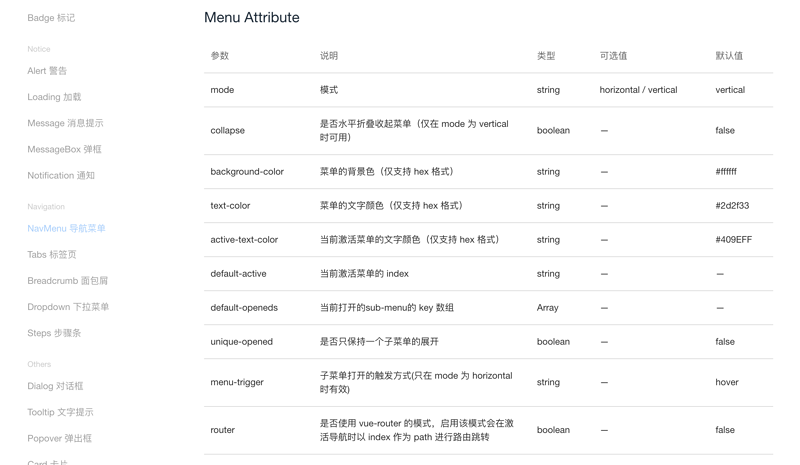The height and width of the screenshot is (465, 800).
Task: Click the menu-trigger row string type
Action: point(548,382)
